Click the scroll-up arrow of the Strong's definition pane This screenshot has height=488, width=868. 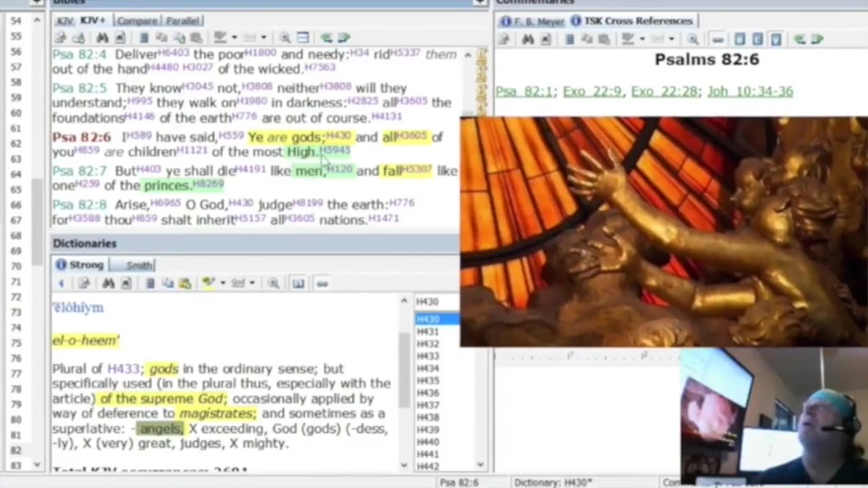[404, 301]
